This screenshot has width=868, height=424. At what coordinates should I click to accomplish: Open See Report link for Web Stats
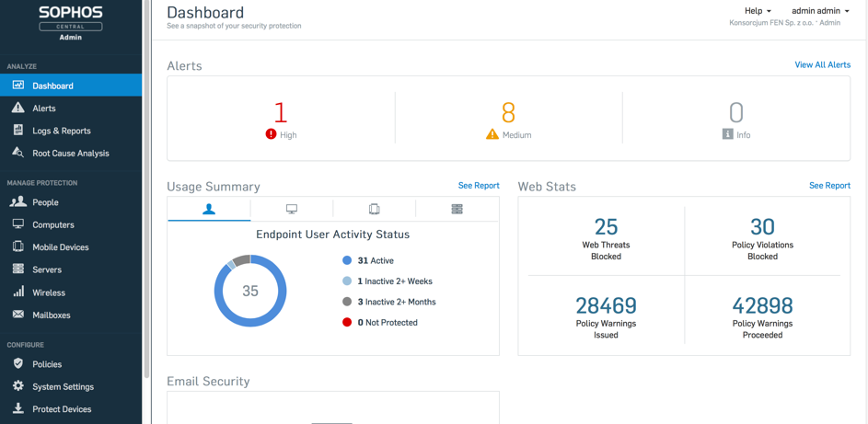tap(829, 186)
